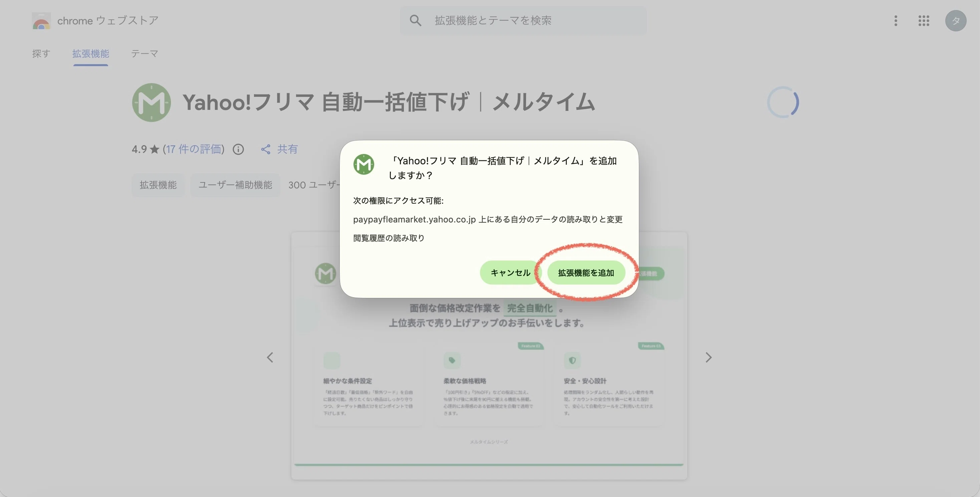Screen dimensions: 980x497
Task: Show next screenshot with right chevron
Action: [x=708, y=357]
